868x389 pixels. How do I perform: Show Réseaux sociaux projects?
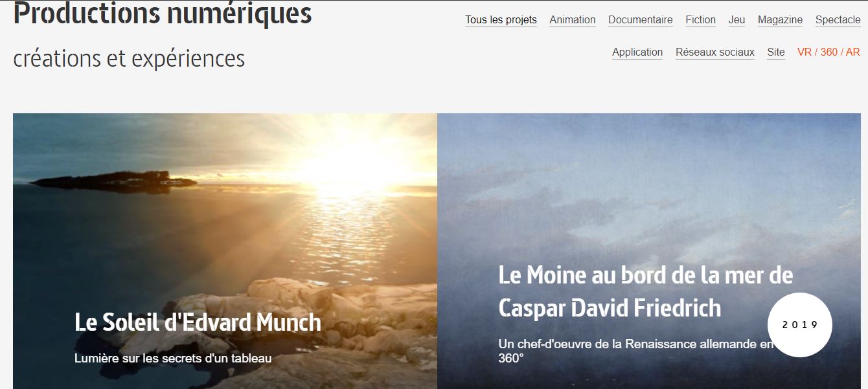[715, 52]
